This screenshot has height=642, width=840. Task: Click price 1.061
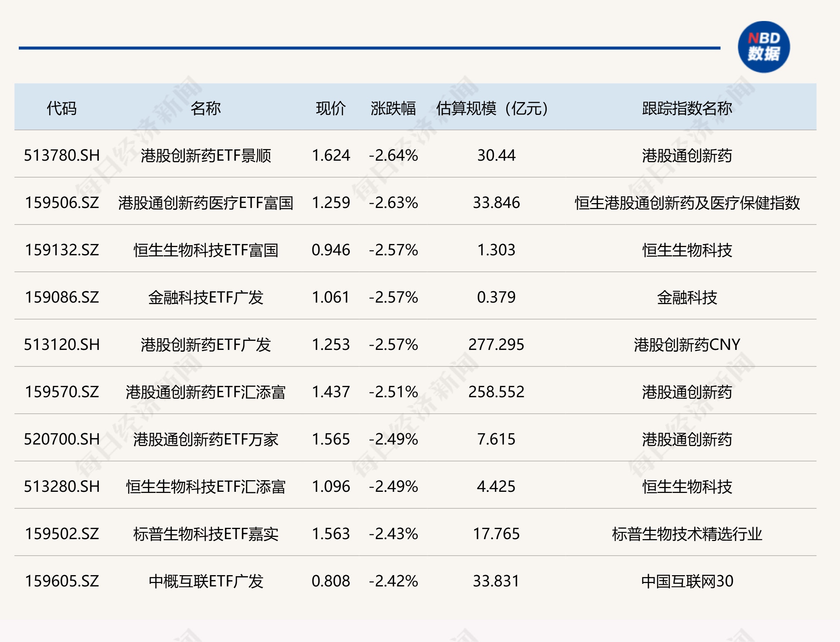[x=331, y=298]
